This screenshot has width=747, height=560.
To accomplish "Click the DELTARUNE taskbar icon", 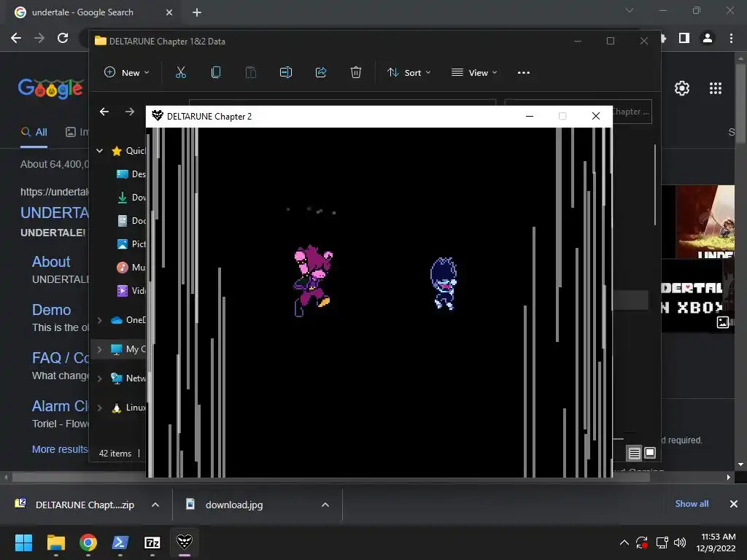I will point(185,542).
